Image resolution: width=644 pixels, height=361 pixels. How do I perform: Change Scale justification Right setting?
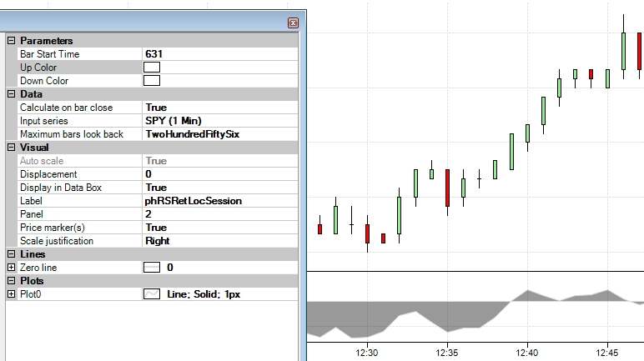pos(220,241)
